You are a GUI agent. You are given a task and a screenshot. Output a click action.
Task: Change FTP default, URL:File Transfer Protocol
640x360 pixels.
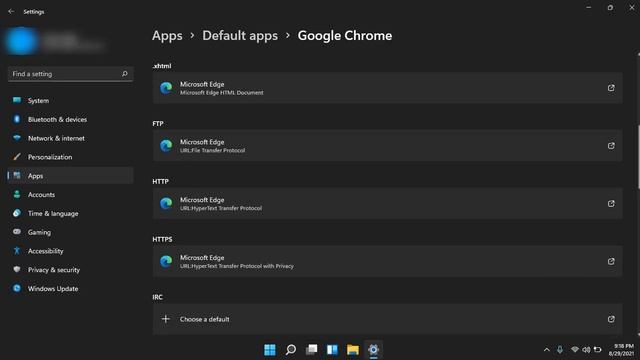click(387, 146)
